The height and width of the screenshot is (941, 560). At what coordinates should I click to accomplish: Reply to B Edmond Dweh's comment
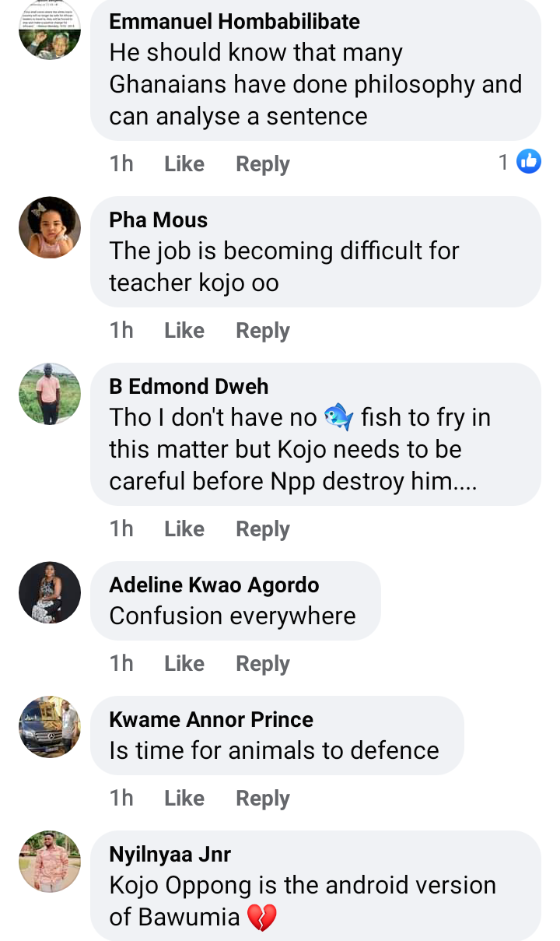tap(263, 529)
